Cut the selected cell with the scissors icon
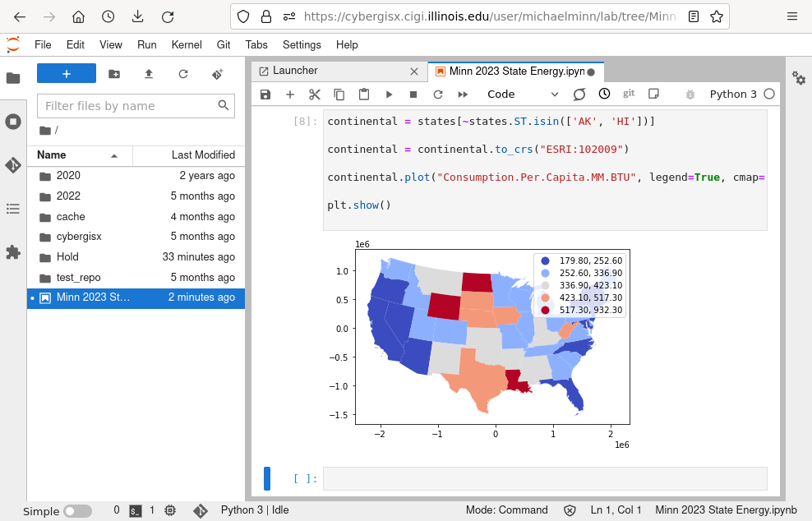The height and width of the screenshot is (521, 812). (x=315, y=95)
